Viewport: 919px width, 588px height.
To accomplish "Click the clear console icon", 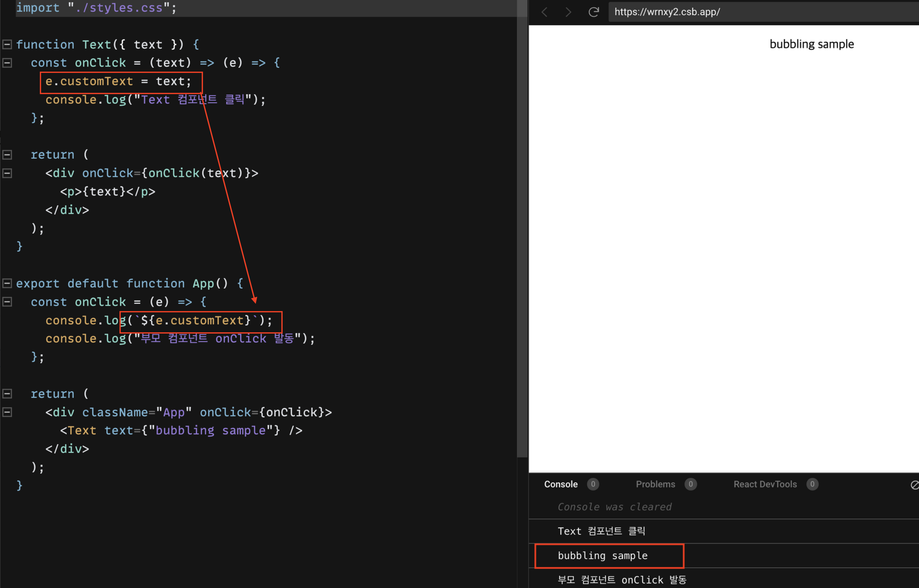I will tap(915, 485).
